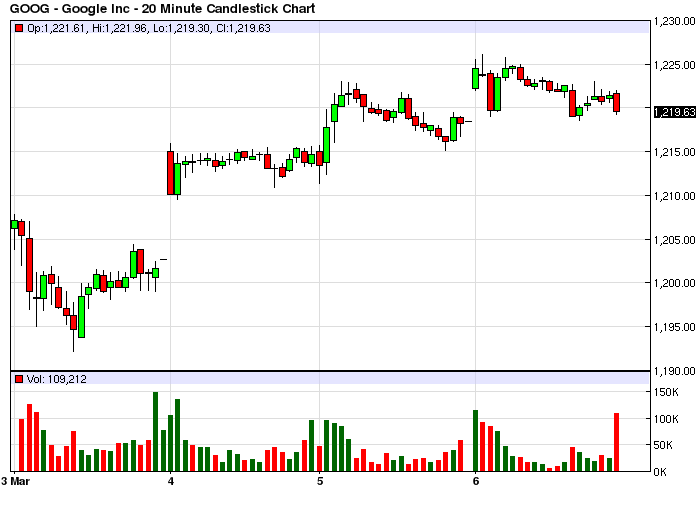Click the 1,200.00 price axis label
This screenshot has width=700, height=512.
coord(675,283)
